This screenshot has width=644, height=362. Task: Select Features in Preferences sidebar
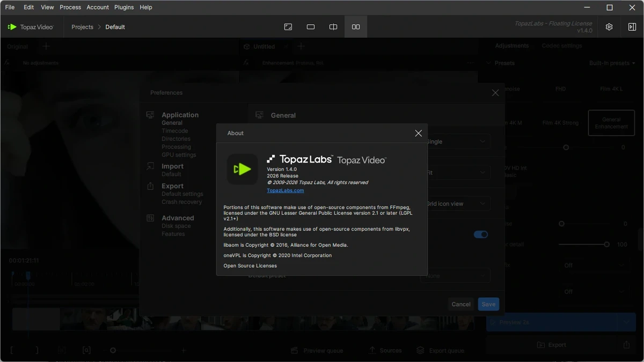click(173, 234)
